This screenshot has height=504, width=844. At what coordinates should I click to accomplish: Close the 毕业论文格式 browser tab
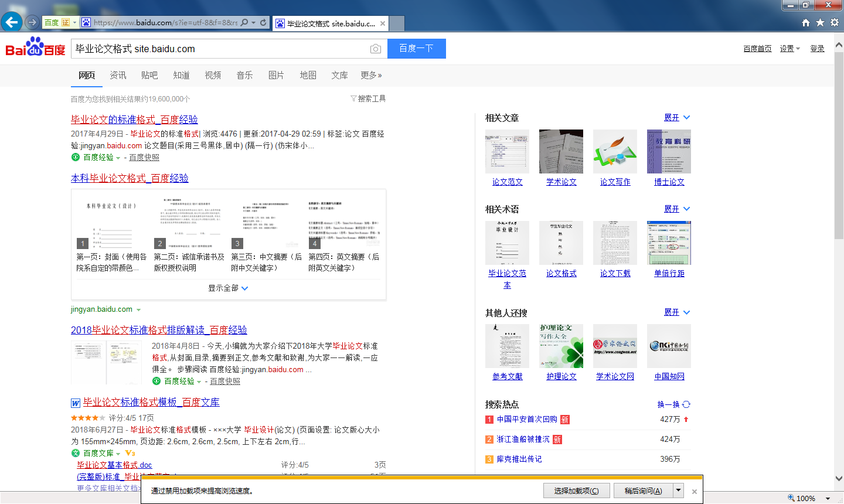click(383, 23)
